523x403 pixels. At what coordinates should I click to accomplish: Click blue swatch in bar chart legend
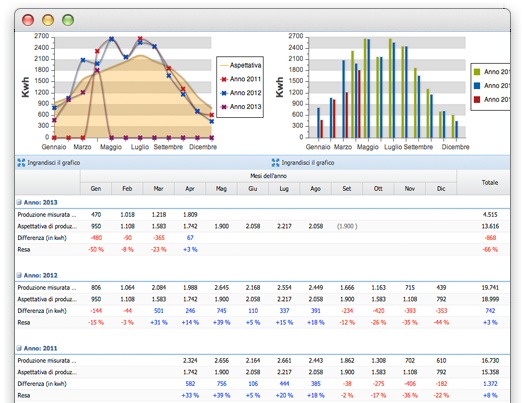click(477, 86)
